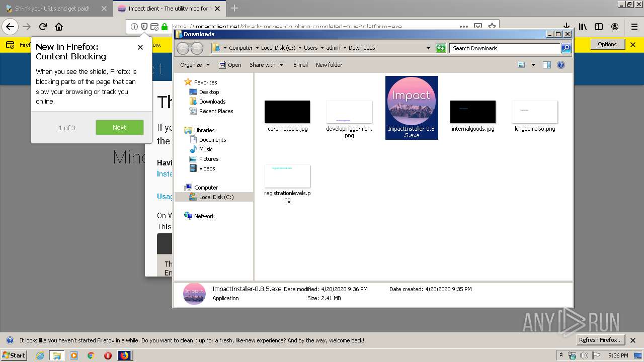Viewport: 644px width, 362px height.
Task: Launch Internet Explorer from taskbar
Action: [x=40, y=355]
